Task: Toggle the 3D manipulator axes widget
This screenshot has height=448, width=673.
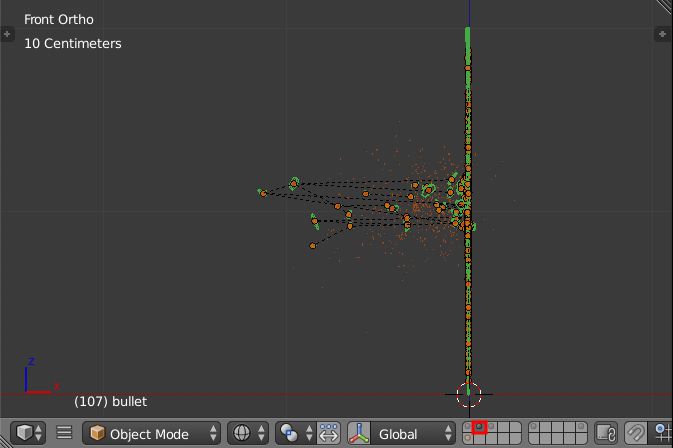Action: click(x=359, y=433)
